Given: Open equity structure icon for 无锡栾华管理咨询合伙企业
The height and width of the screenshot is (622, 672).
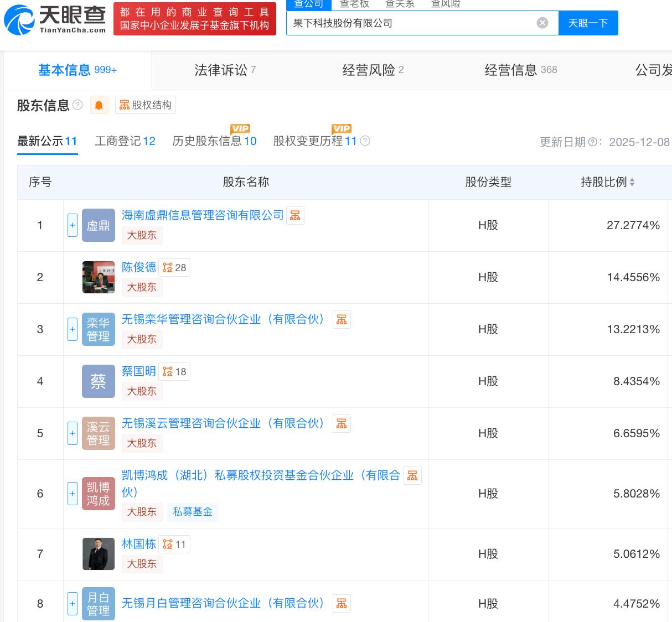Looking at the screenshot, I should pyautogui.click(x=342, y=320).
